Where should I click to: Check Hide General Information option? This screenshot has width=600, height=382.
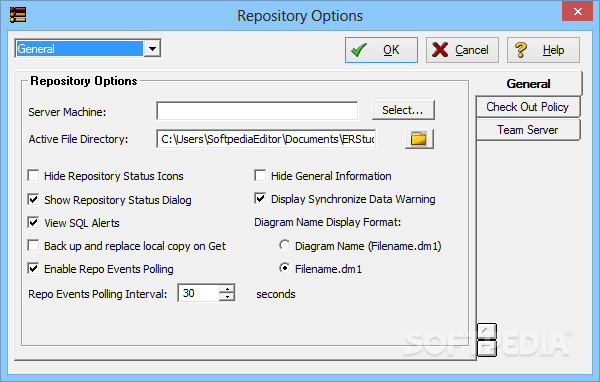pos(260,176)
